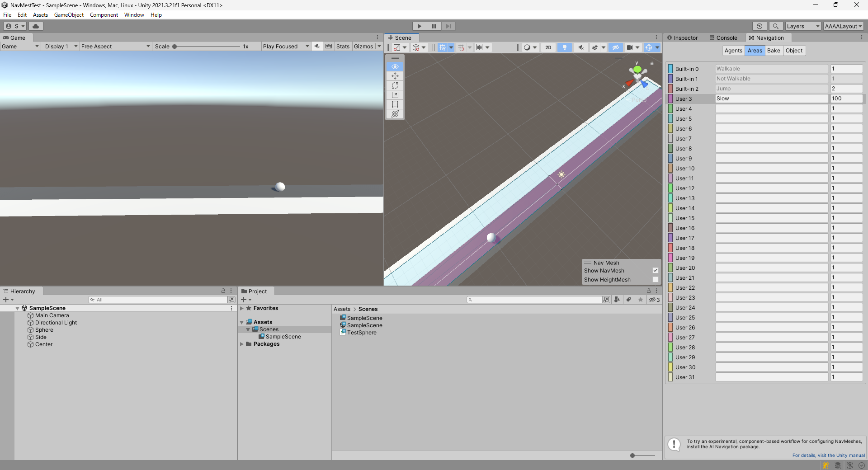Screen dimensions: 868x470
Task: Open the Scene camera settings dropdown
Action: click(633, 47)
